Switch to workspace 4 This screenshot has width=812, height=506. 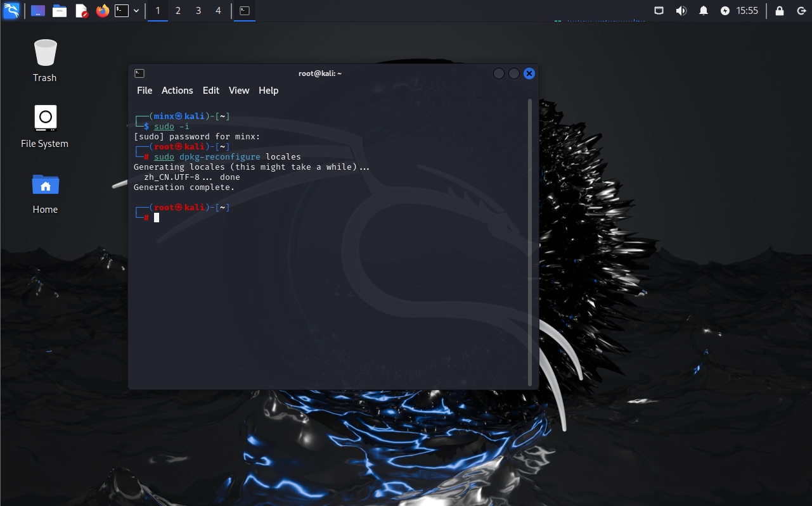tap(218, 11)
